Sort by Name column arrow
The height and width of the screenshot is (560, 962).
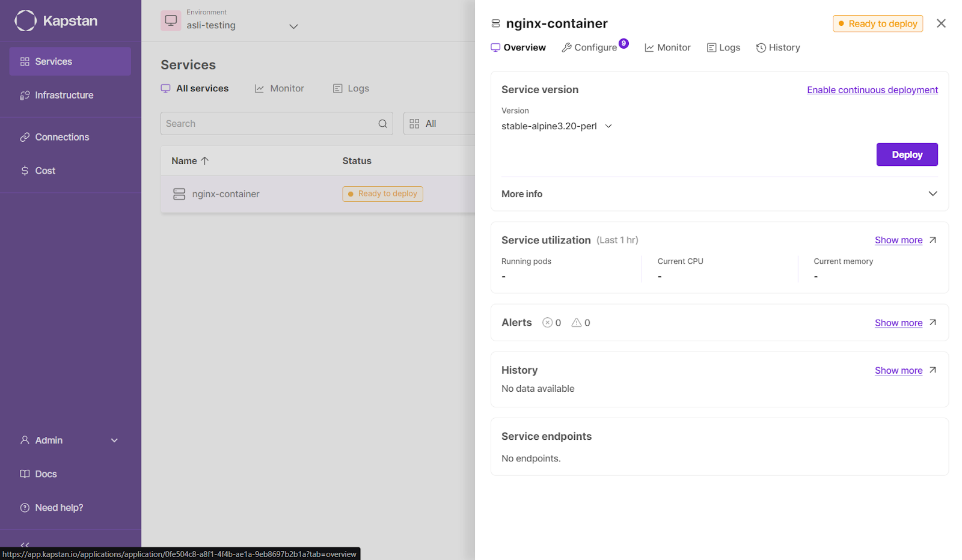(x=204, y=161)
